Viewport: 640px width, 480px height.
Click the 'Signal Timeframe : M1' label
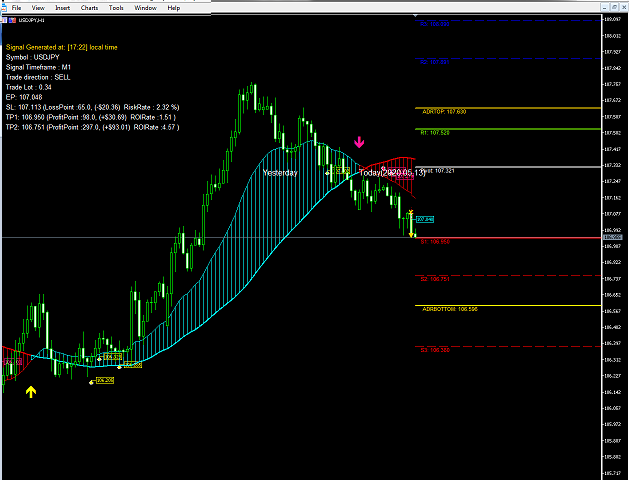click(38, 67)
